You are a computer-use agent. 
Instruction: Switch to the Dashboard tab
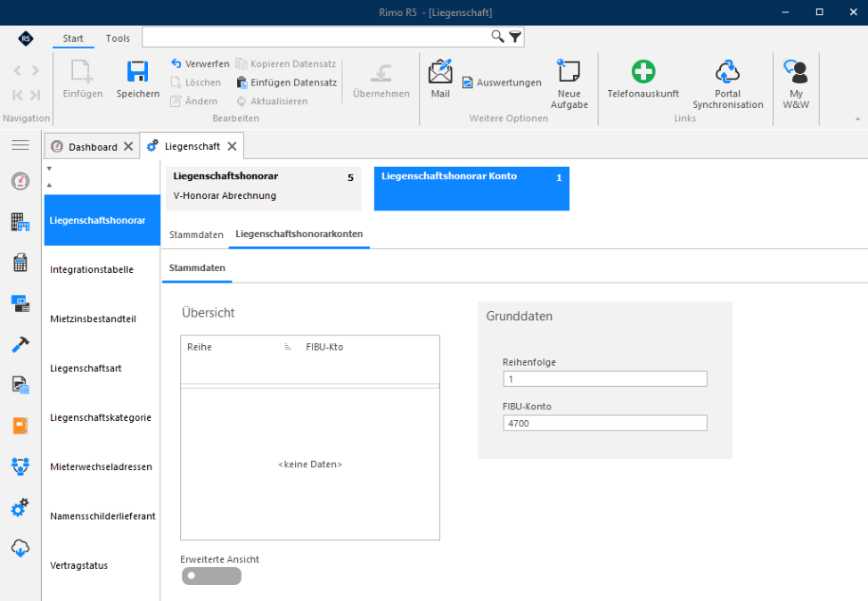93,147
